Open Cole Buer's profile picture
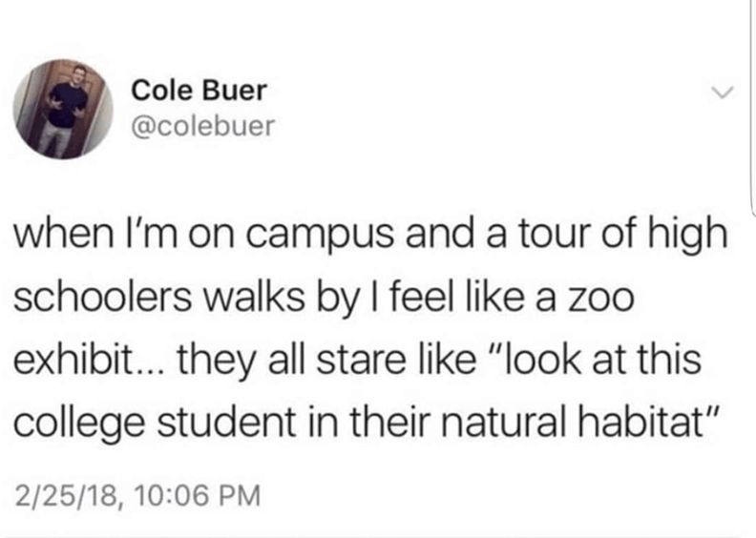This screenshot has height=538, width=756. click(63, 110)
